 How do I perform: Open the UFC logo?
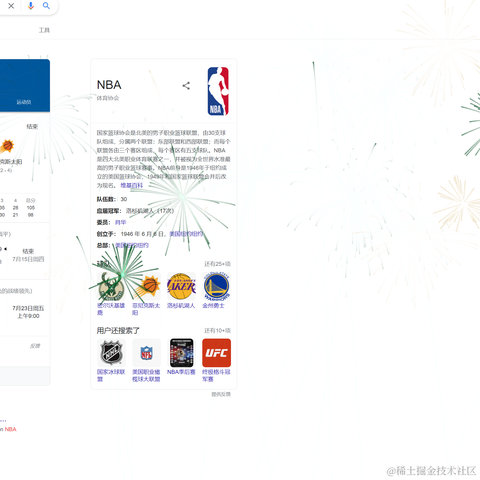pyautogui.click(x=217, y=353)
